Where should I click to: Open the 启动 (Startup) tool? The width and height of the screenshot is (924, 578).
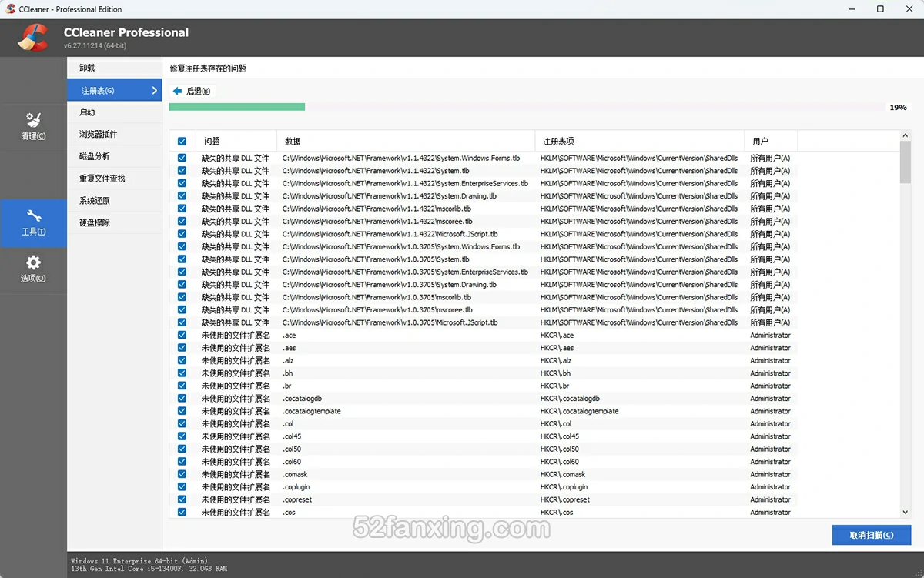114,112
